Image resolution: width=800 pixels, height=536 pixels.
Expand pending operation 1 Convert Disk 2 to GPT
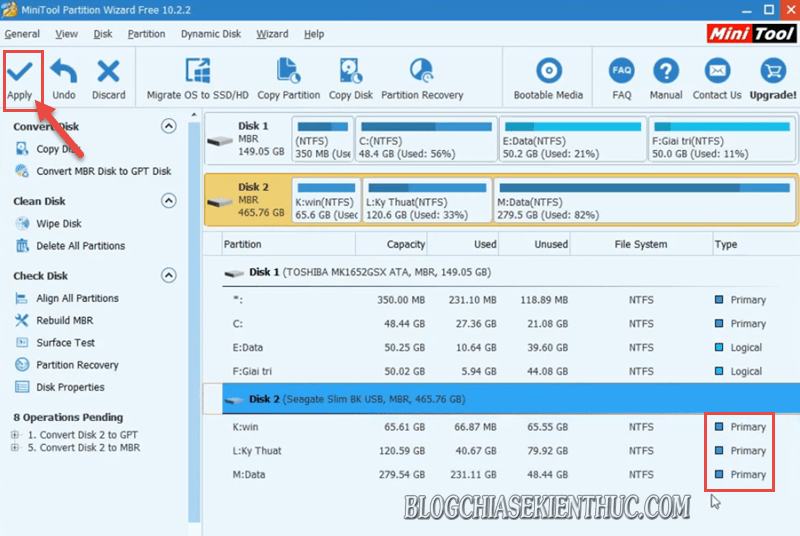[x=15, y=435]
